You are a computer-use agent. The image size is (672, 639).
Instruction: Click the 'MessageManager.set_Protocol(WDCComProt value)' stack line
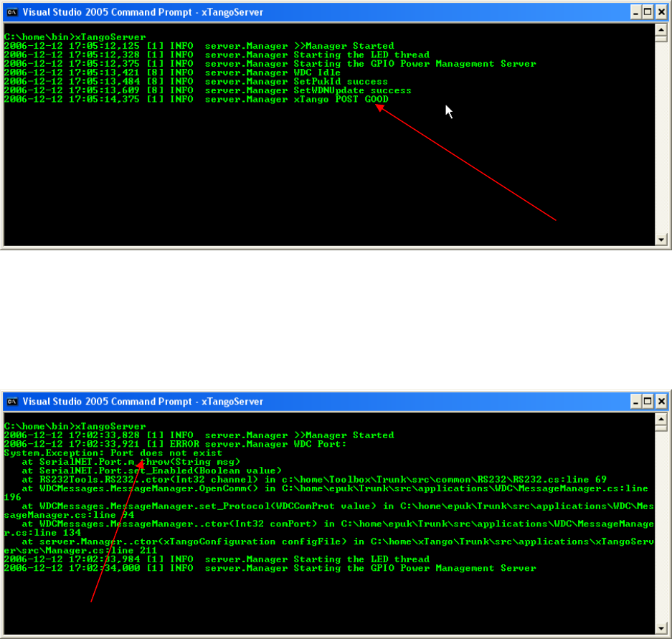click(329, 511)
